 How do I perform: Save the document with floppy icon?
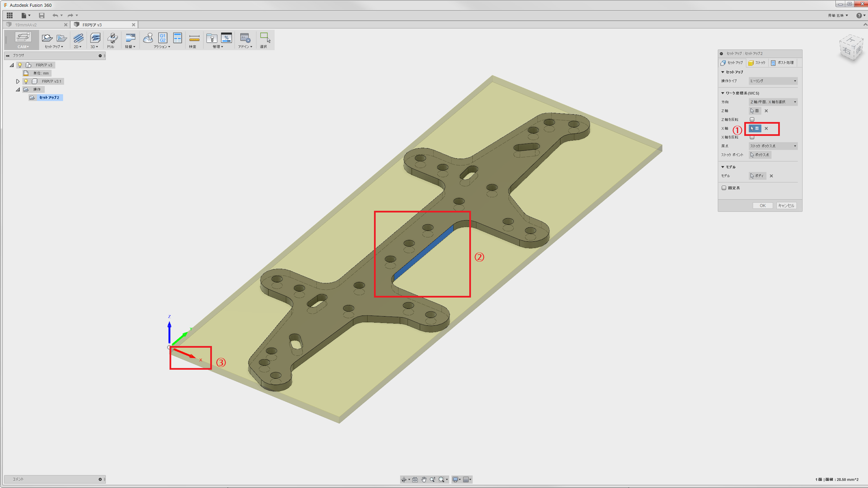[42, 15]
